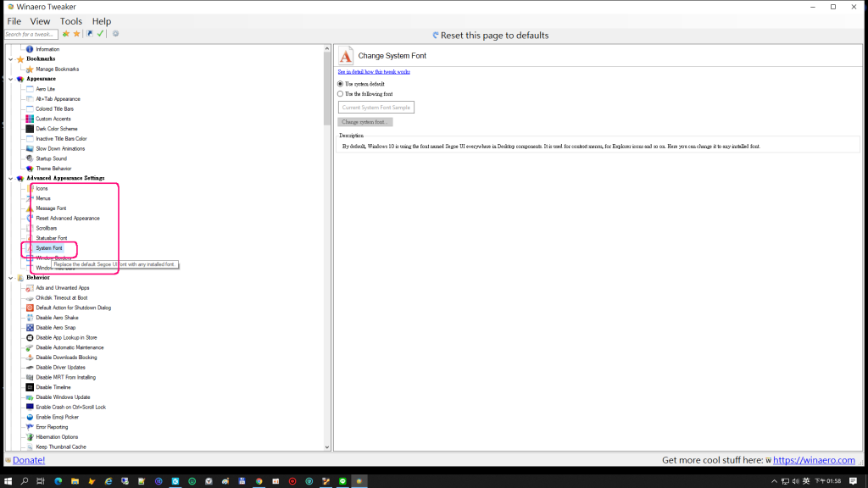Viewport: 868px width, 488px height.
Task: Click the Enable Emoji Picker icon
Action: pos(30,417)
